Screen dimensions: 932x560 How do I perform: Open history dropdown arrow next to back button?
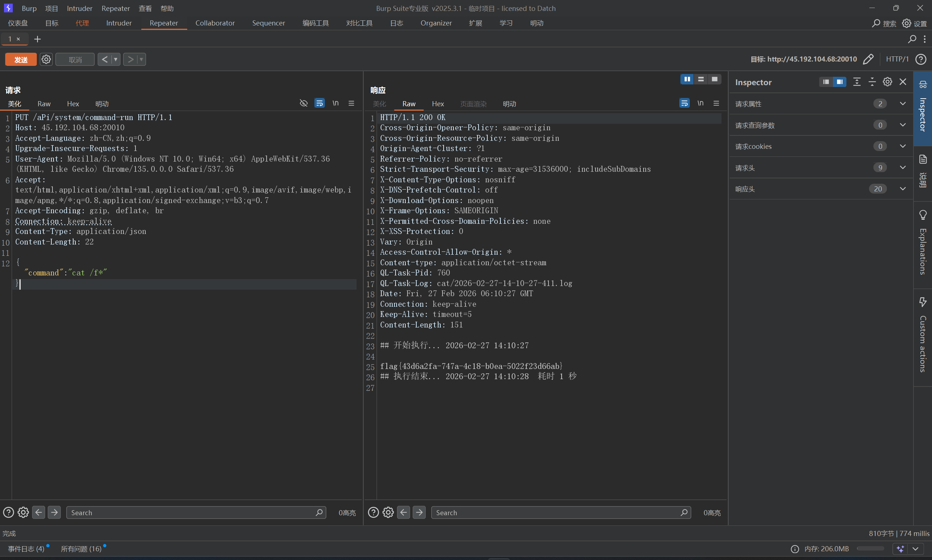[x=115, y=59]
